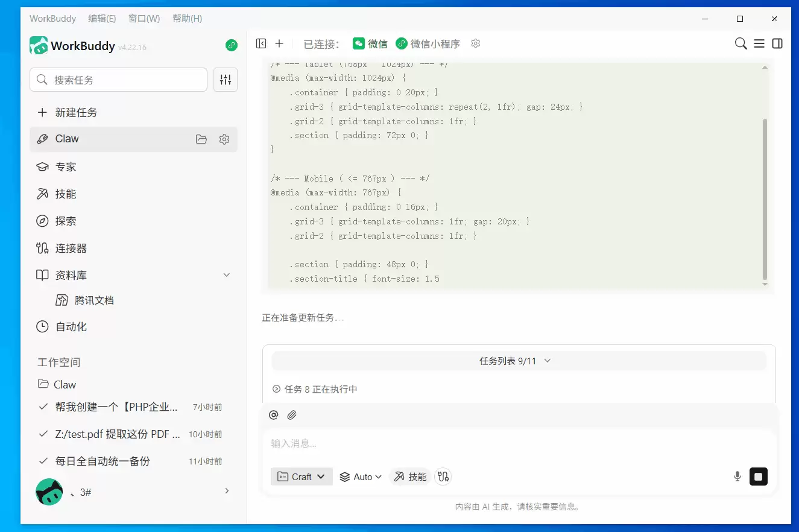This screenshot has height=532, width=799.
Task: Open connection settings gear in top bar
Action: [476, 43]
